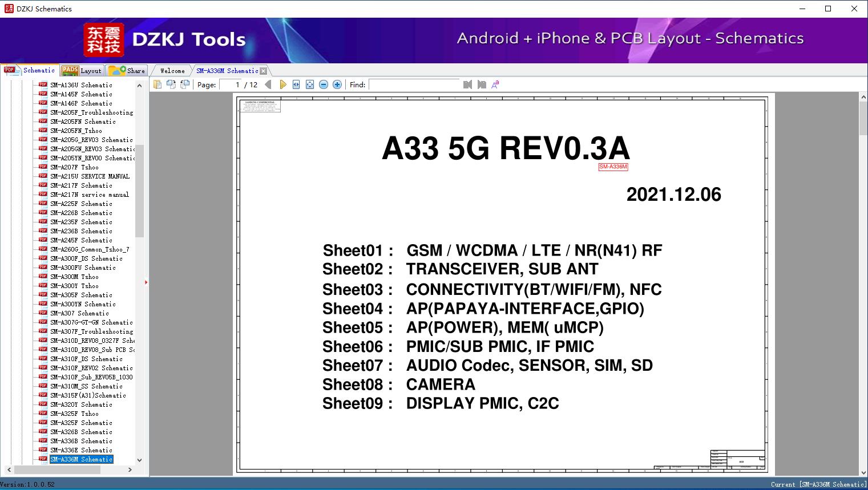Click the page number input field

(x=229, y=84)
